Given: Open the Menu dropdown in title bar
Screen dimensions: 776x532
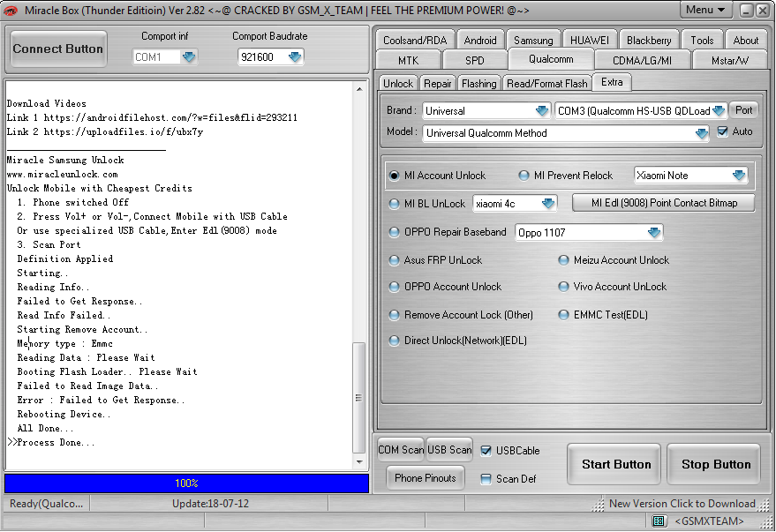Looking at the screenshot, I should [705, 10].
